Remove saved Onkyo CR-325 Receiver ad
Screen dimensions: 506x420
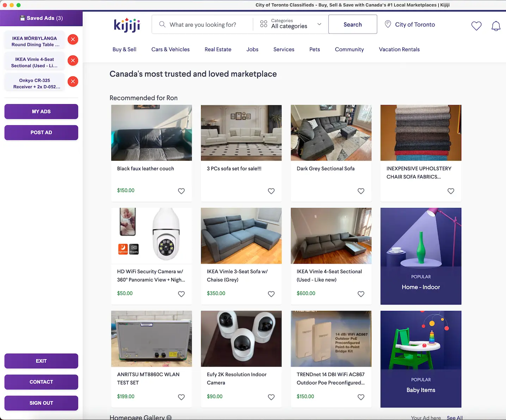pos(73,81)
